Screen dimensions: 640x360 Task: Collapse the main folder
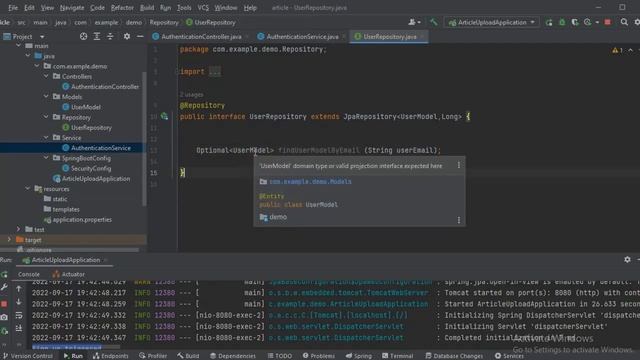tap(18, 46)
